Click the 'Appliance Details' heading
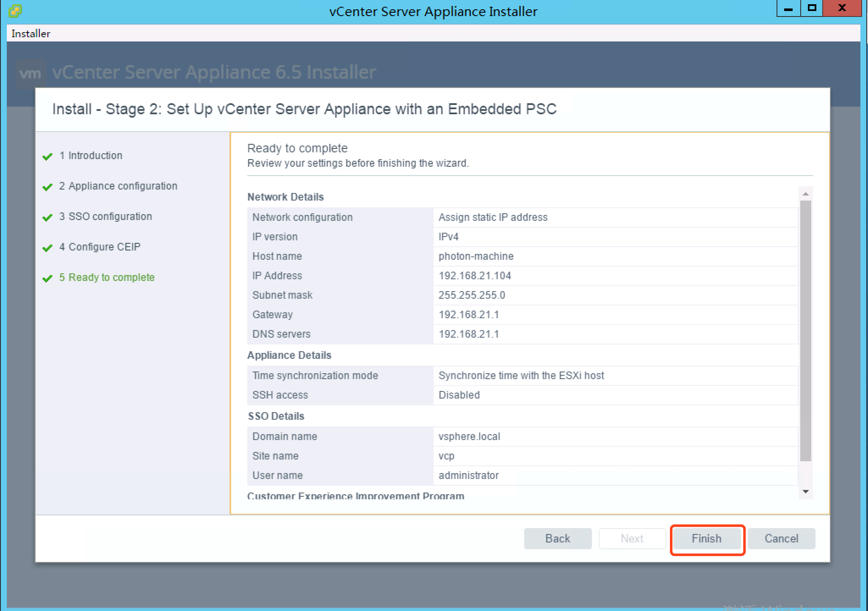The image size is (868, 611). pyautogui.click(x=289, y=355)
